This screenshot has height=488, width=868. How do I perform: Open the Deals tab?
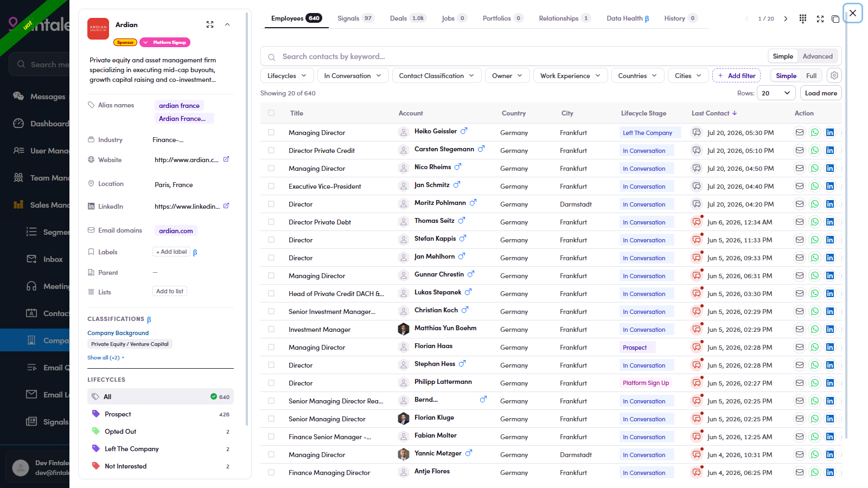[x=407, y=18]
